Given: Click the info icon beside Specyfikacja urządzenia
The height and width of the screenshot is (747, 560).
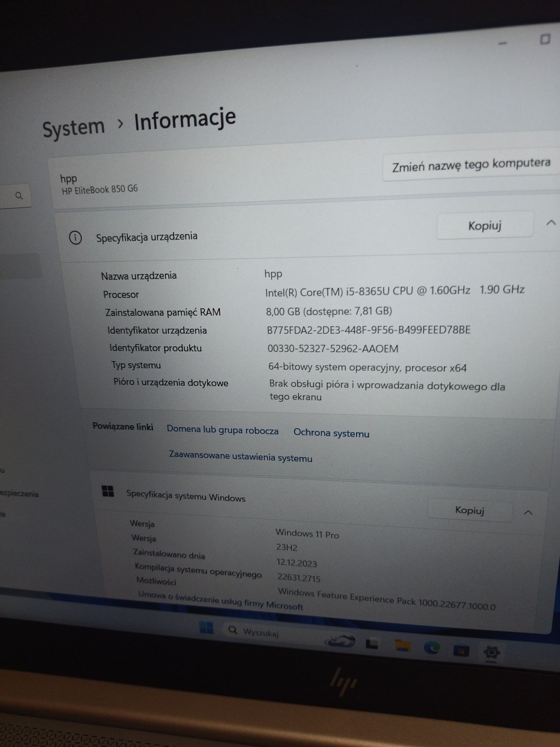Looking at the screenshot, I should (75, 238).
